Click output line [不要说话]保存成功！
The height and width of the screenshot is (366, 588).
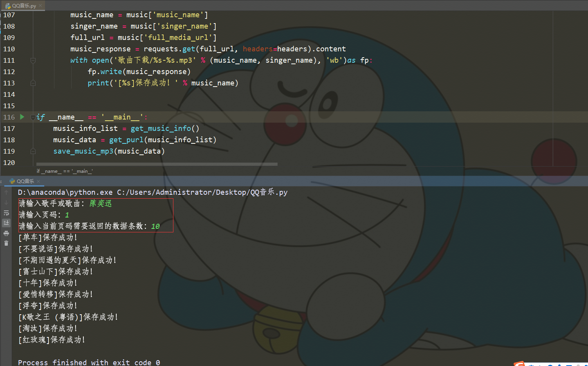(56, 249)
